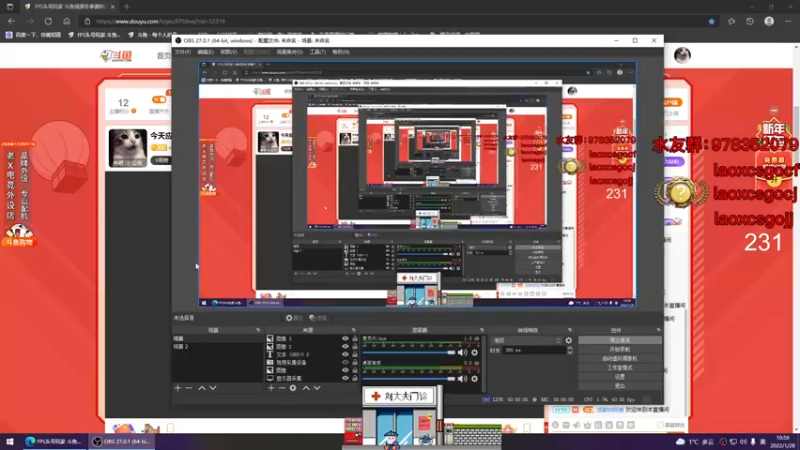Add a new source with the plus icon
Screen dimensions: 800x450
pos(271,388)
